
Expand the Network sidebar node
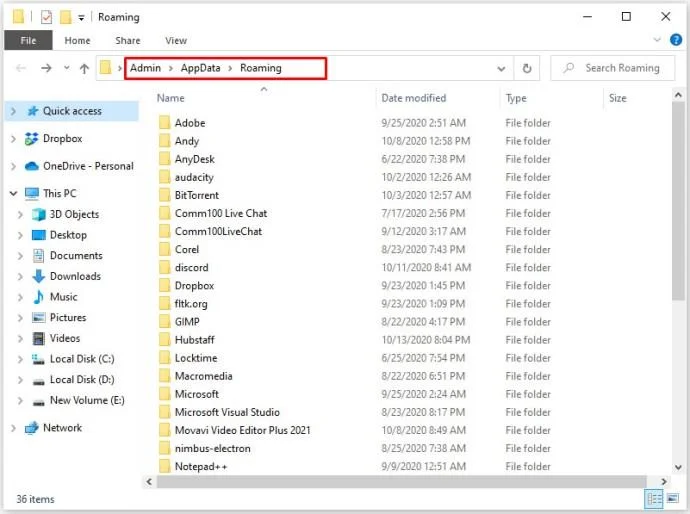coord(13,428)
